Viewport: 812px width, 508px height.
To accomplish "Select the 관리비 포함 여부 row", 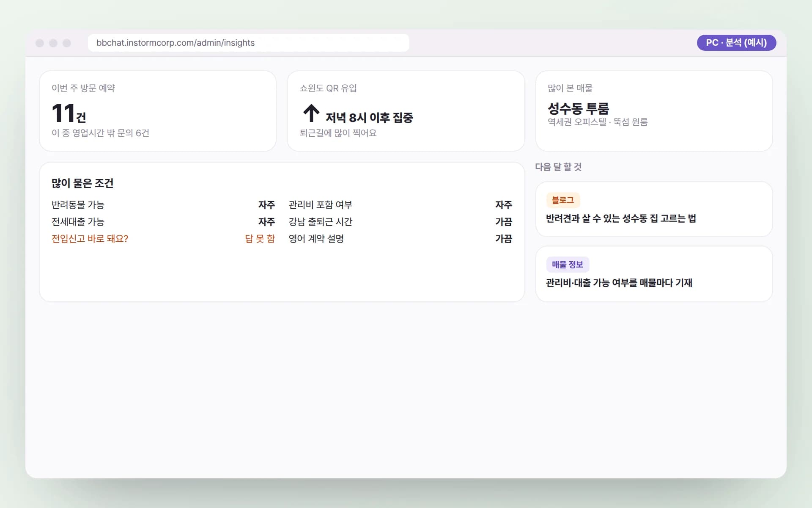I will pos(400,205).
